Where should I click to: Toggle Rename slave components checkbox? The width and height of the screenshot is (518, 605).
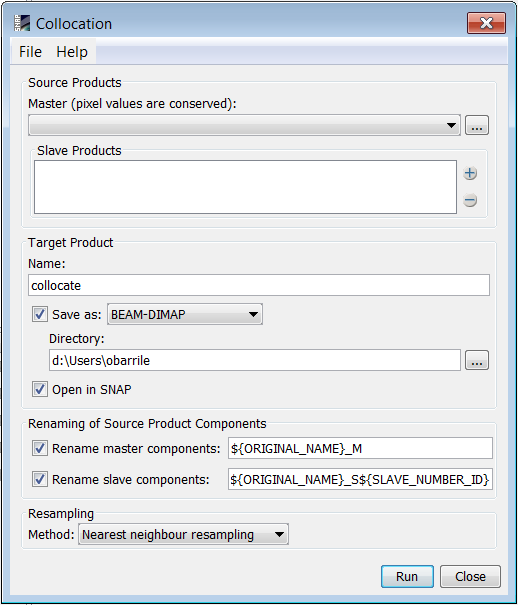[x=40, y=479]
